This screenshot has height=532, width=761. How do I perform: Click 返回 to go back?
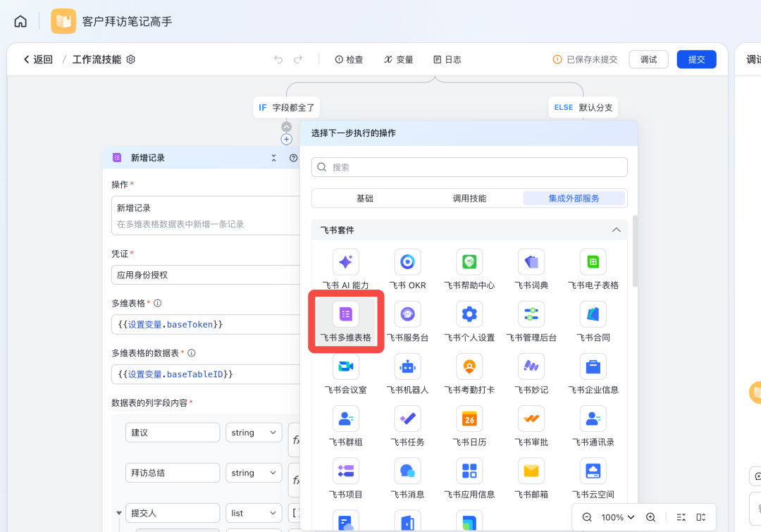point(38,59)
